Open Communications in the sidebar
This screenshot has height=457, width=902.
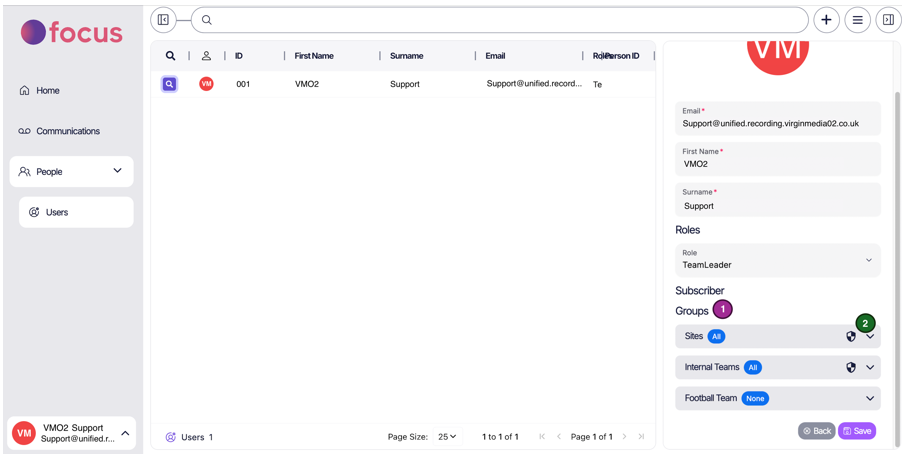pos(67,131)
